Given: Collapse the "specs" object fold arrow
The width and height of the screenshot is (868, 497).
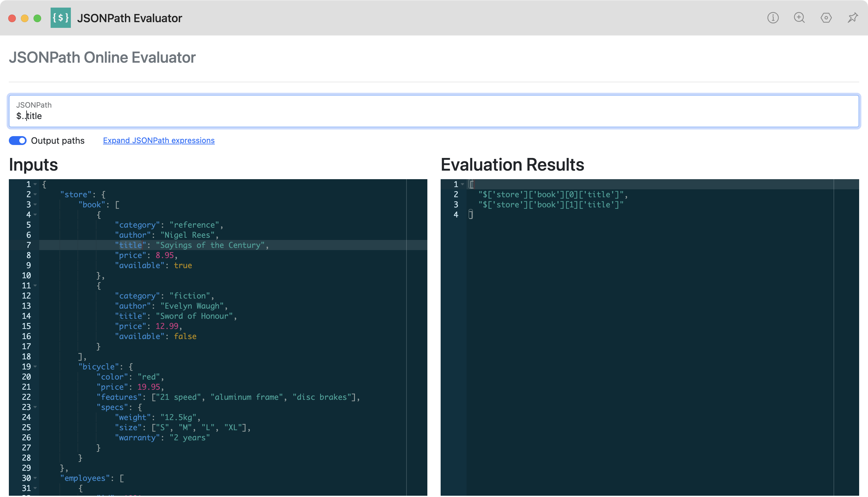Looking at the screenshot, I should tap(35, 407).
